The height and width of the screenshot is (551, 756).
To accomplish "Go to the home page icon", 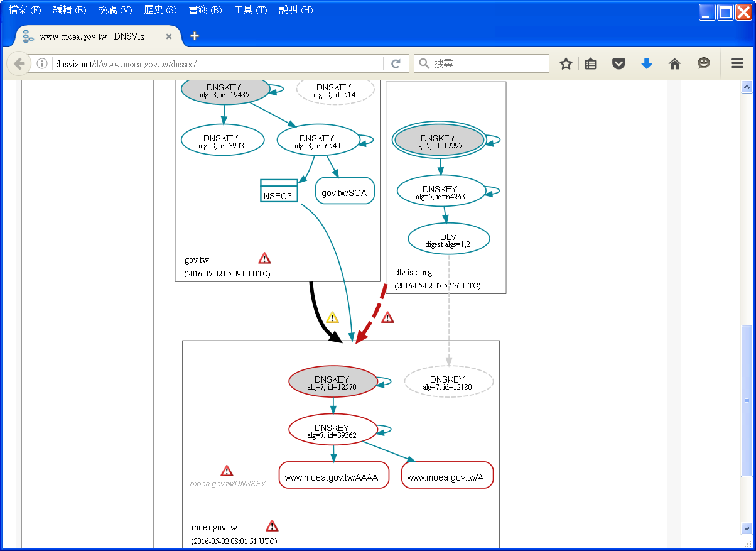I will tap(674, 63).
